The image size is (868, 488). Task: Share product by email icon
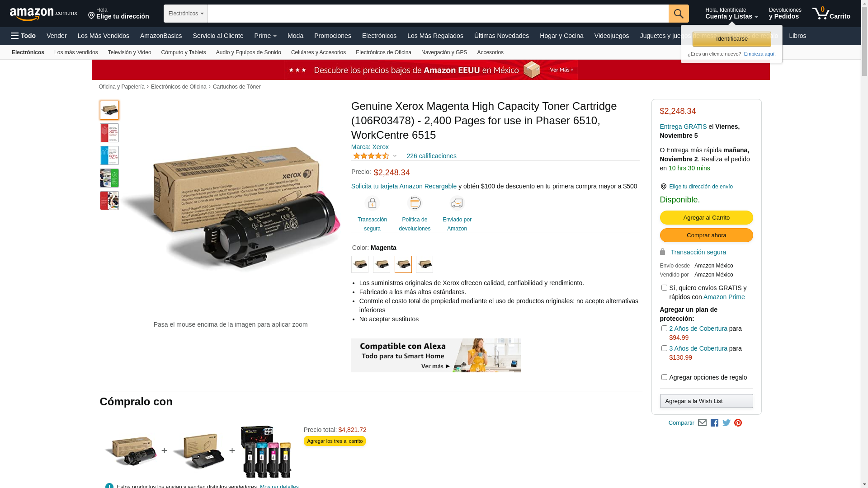click(x=702, y=423)
